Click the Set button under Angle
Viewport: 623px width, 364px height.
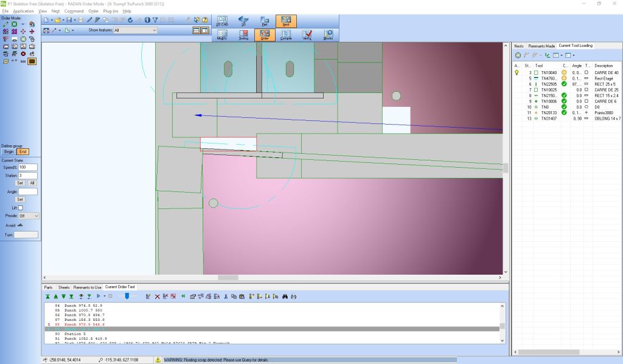tap(19, 199)
